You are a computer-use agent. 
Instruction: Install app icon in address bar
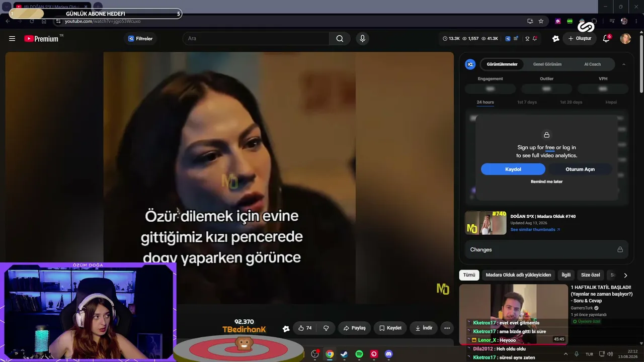(530, 21)
